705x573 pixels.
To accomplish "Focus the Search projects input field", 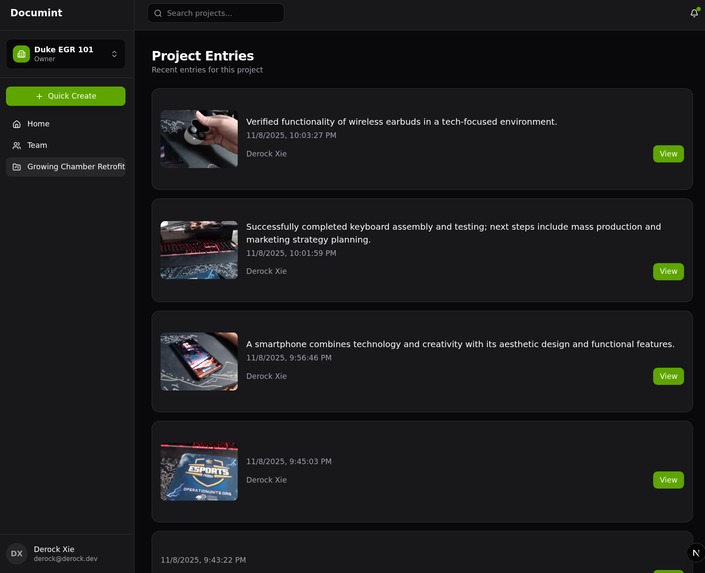I will [216, 13].
